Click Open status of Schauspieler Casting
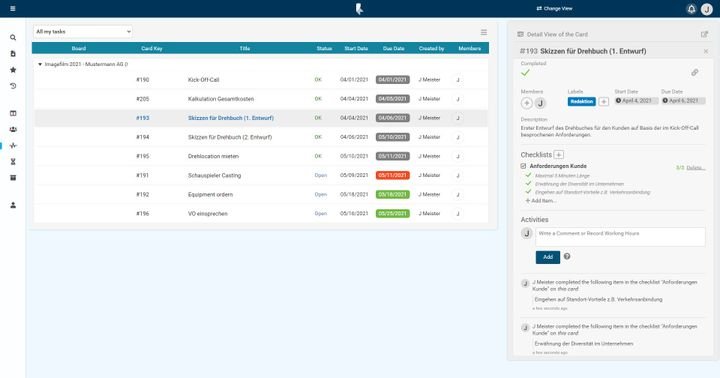The height and width of the screenshot is (378, 720). pos(321,175)
